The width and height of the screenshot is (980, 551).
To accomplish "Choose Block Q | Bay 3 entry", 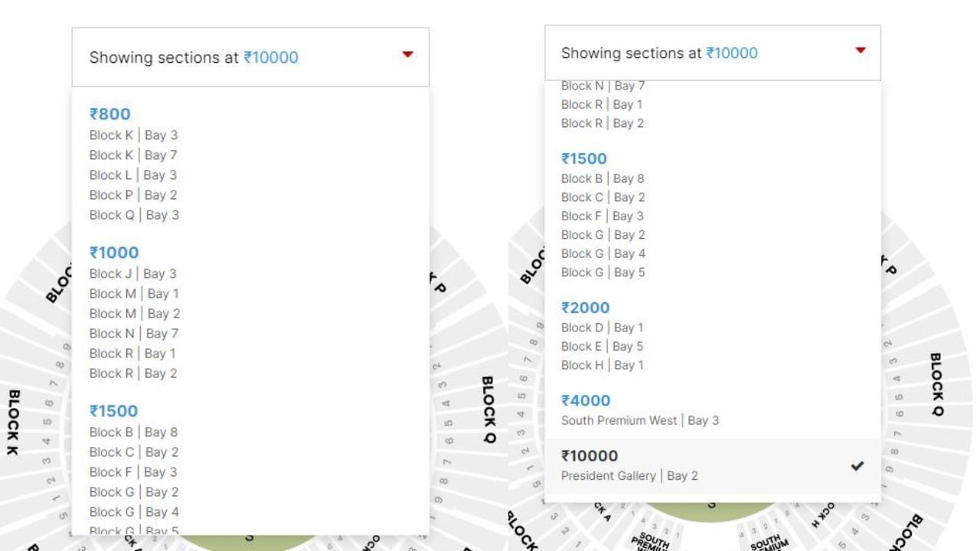I will click(x=134, y=215).
